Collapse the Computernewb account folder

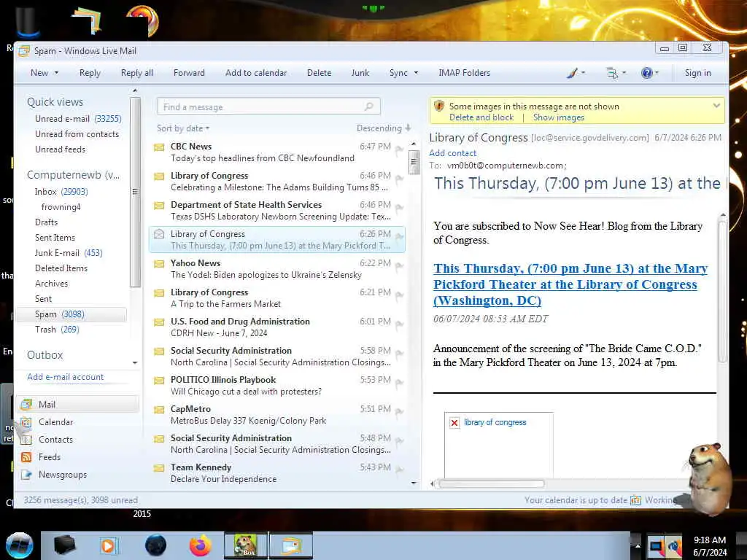pos(74,175)
